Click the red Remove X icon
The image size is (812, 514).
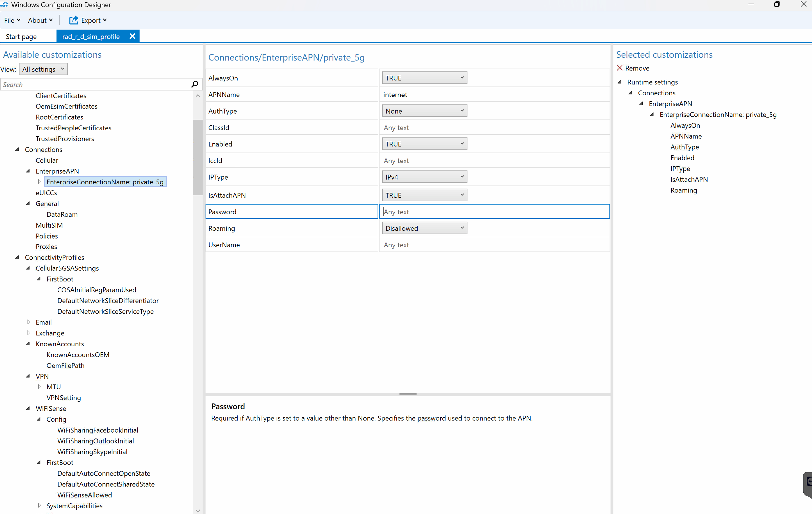[619, 68]
